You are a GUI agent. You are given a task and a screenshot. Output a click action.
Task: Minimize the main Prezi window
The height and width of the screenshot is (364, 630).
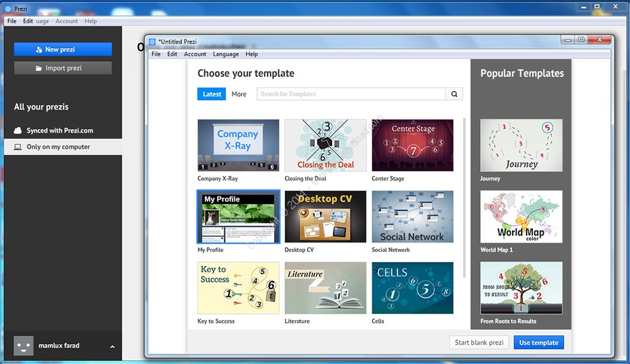coord(583,7)
